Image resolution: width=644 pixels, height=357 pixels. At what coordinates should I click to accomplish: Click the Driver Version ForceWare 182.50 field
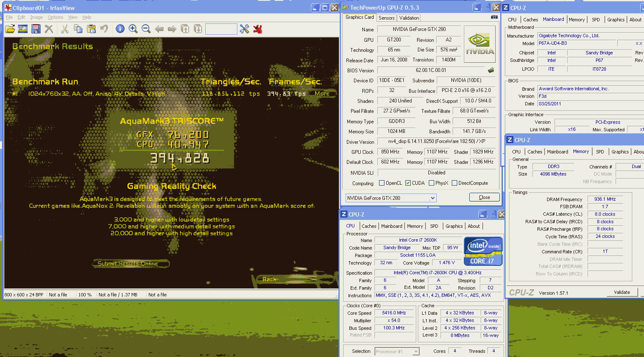click(436, 142)
